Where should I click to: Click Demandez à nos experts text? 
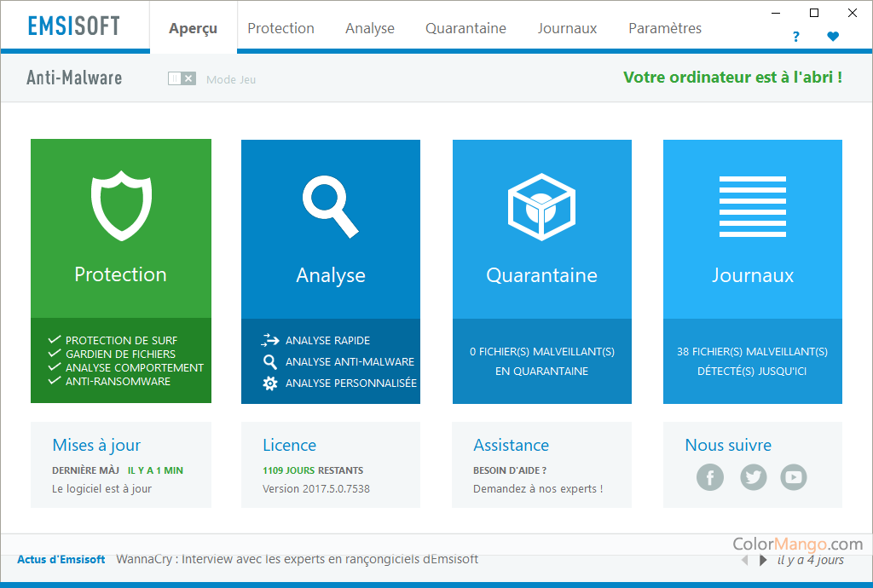[538, 488]
